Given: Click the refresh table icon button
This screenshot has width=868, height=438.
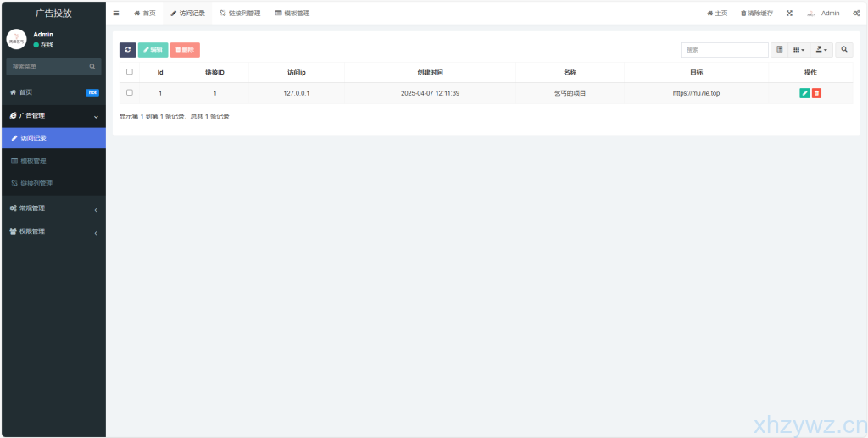Looking at the screenshot, I should pyautogui.click(x=127, y=50).
